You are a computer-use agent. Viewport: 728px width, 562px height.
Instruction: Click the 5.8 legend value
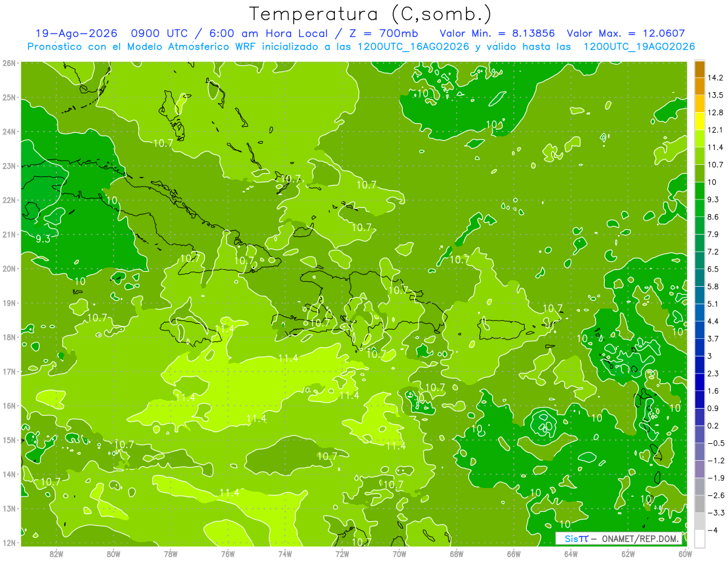point(713,286)
